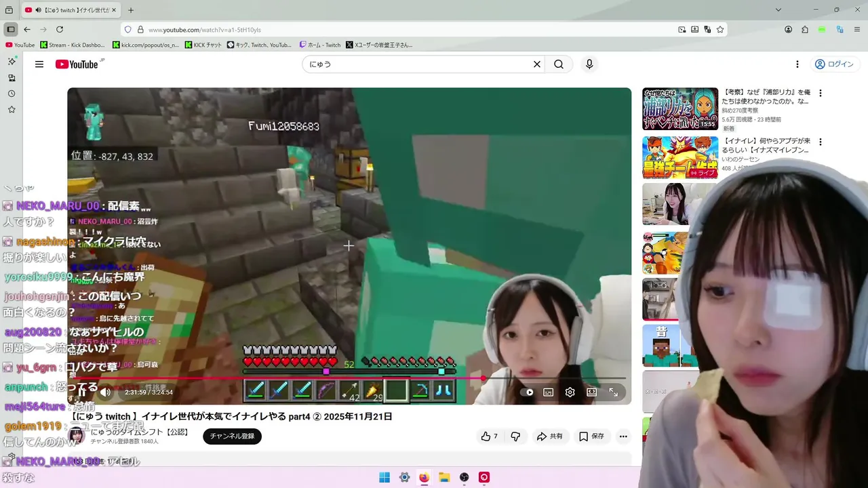Go to the YouTube home logo
Viewport: 868px width, 488px height.
(77, 64)
